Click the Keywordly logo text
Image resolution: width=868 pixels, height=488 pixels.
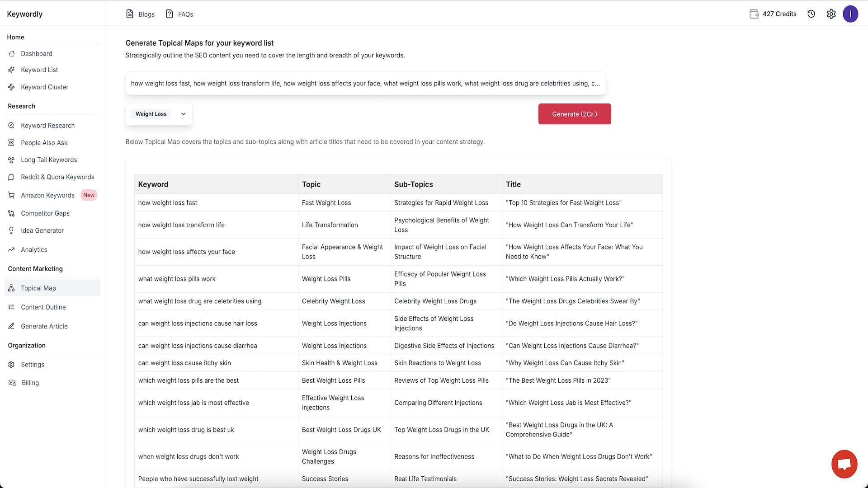tap(25, 14)
